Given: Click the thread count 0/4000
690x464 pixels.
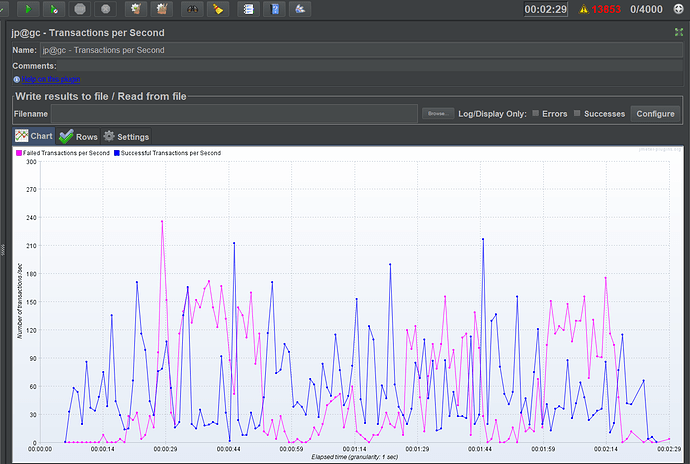Looking at the screenshot, I should pos(646,9).
